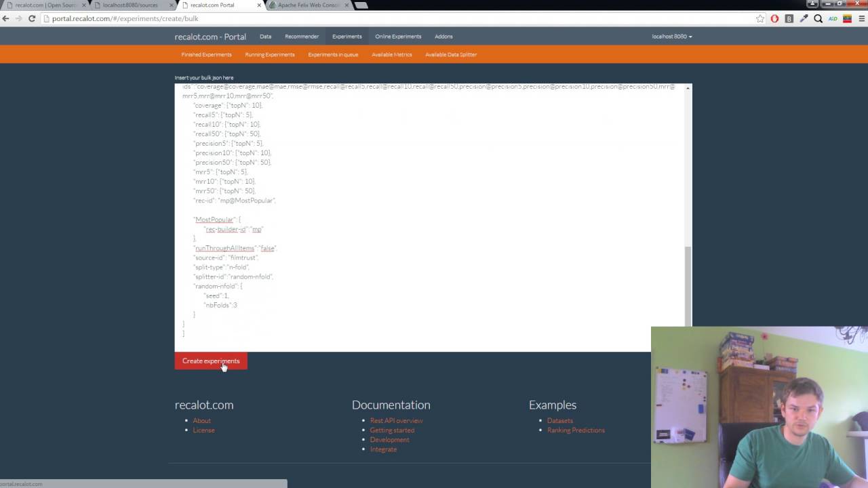Open the Experiments menu

tap(347, 37)
